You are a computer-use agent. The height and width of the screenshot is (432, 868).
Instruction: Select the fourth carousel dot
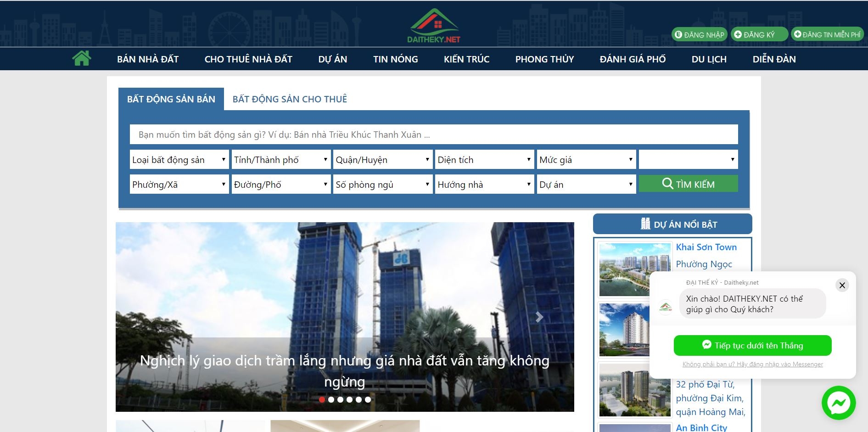click(349, 399)
